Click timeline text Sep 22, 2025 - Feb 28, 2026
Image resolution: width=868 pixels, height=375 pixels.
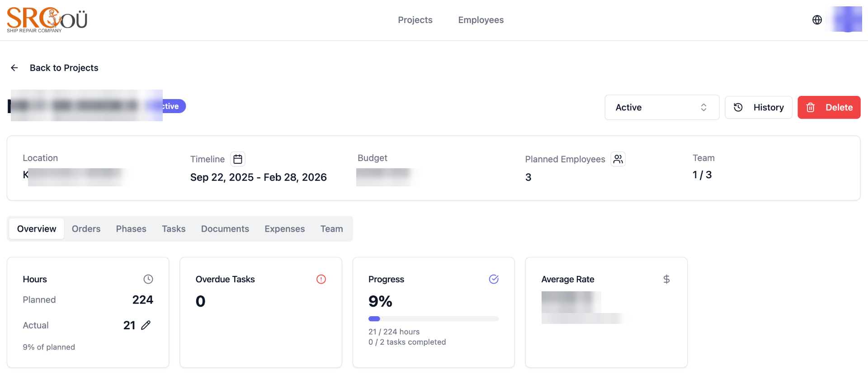tap(259, 177)
